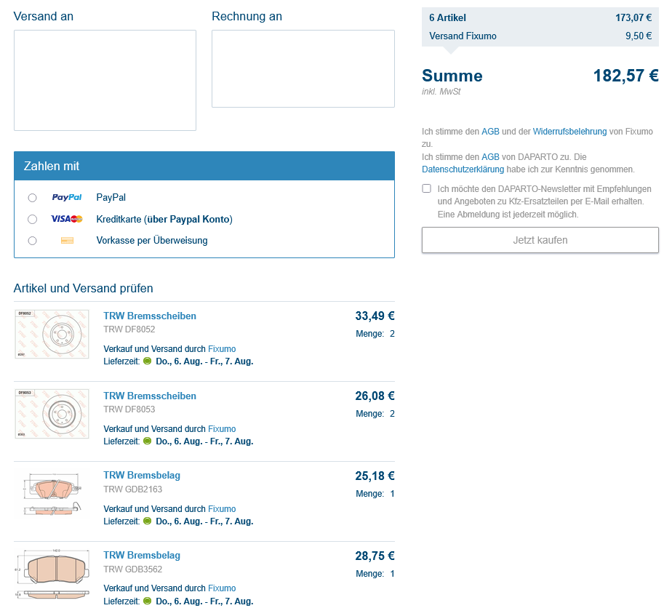Click Fixumo seller link for DF8052
The height and width of the screenshot is (616, 672).
pyautogui.click(x=222, y=349)
